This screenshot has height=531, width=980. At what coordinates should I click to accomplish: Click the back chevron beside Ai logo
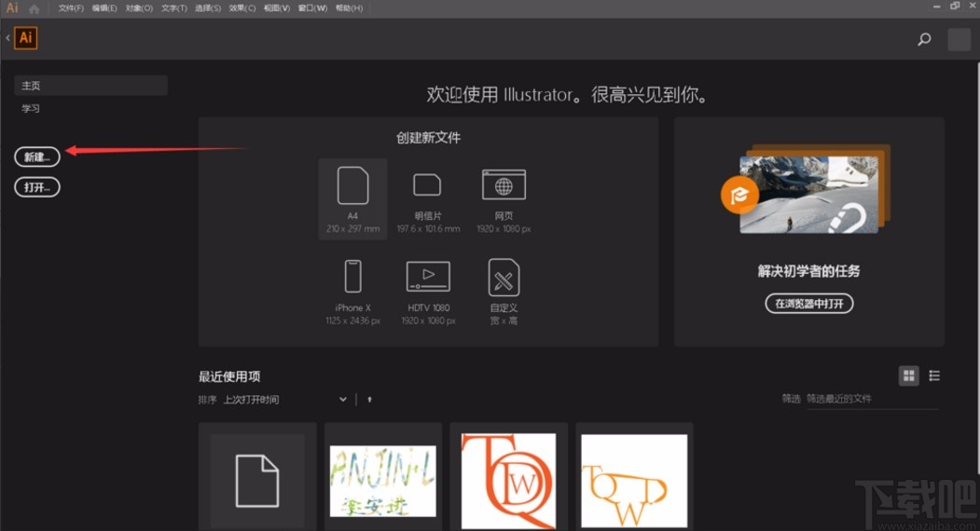[x=7, y=38]
